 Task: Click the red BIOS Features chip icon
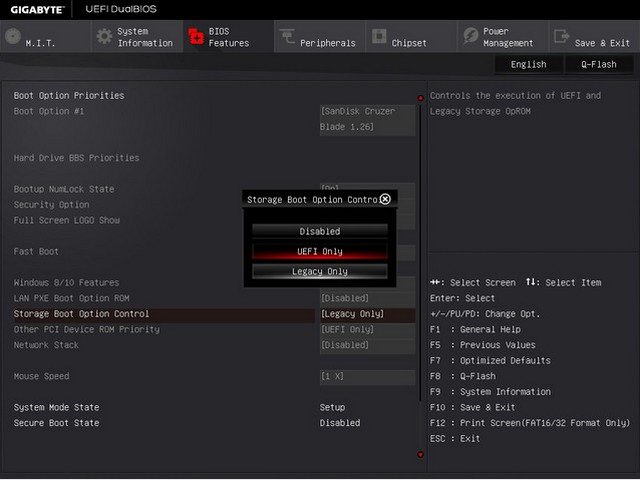tap(196, 37)
